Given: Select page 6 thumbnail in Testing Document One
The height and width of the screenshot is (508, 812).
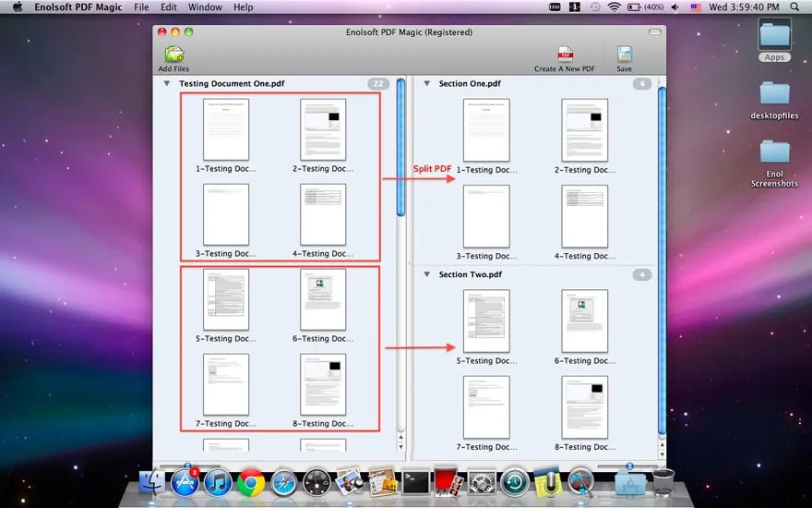Looking at the screenshot, I should (323, 299).
